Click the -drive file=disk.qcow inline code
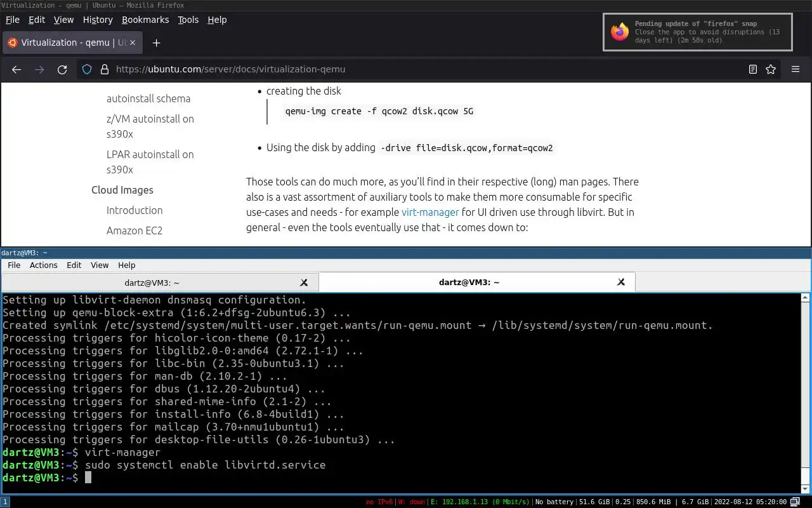The width and height of the screenshot is (812, 508). [x=466, y=148]
